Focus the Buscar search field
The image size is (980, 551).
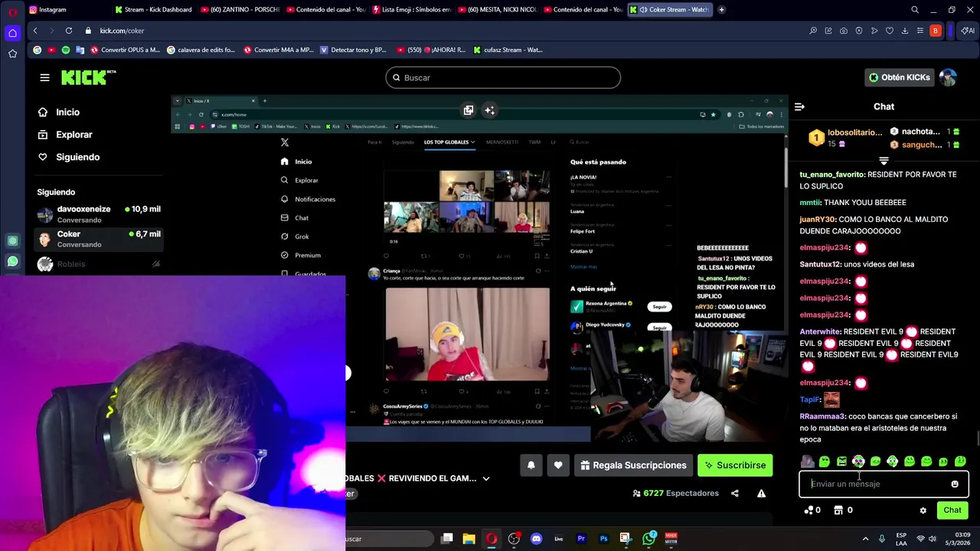click(503, 77)
